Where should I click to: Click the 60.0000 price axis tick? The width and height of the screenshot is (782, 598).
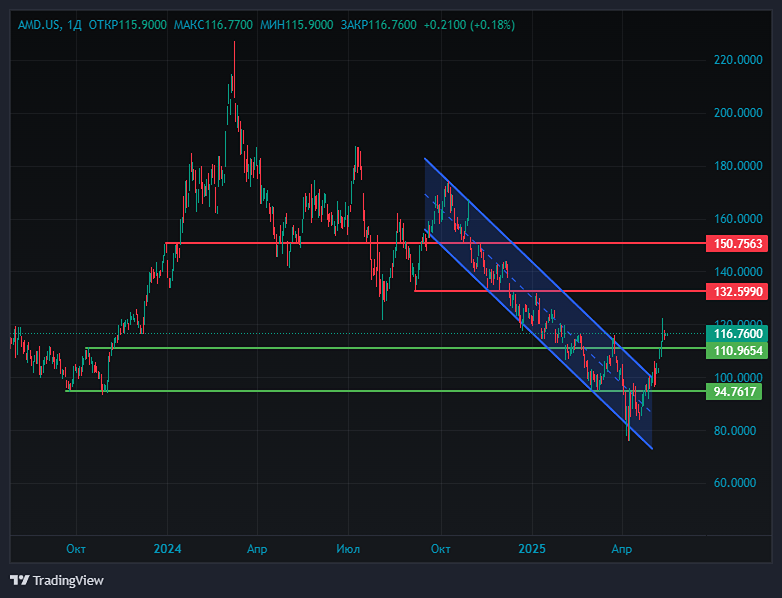735,483
